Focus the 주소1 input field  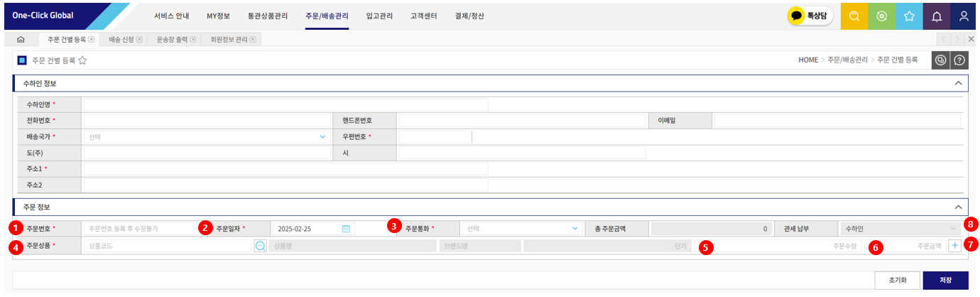[286, 168]
